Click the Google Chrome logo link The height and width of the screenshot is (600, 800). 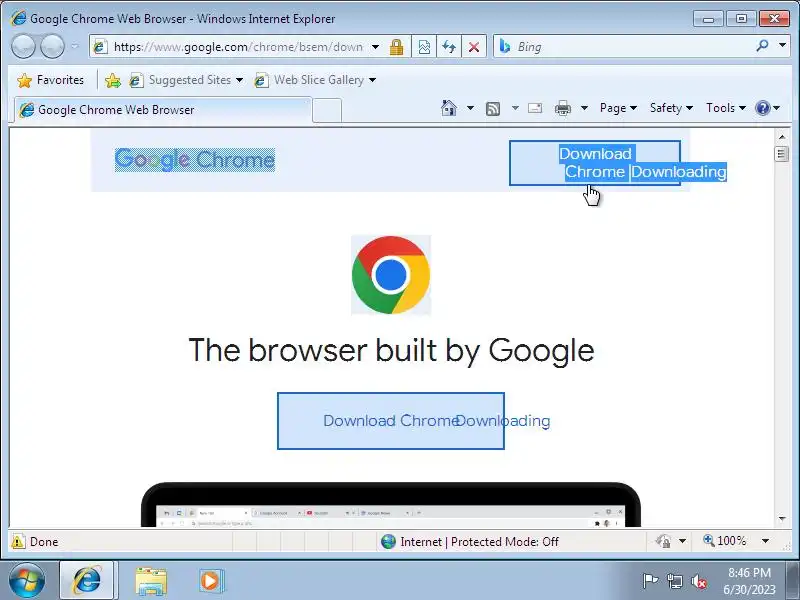pyautogui.click(x=195, y=160)
